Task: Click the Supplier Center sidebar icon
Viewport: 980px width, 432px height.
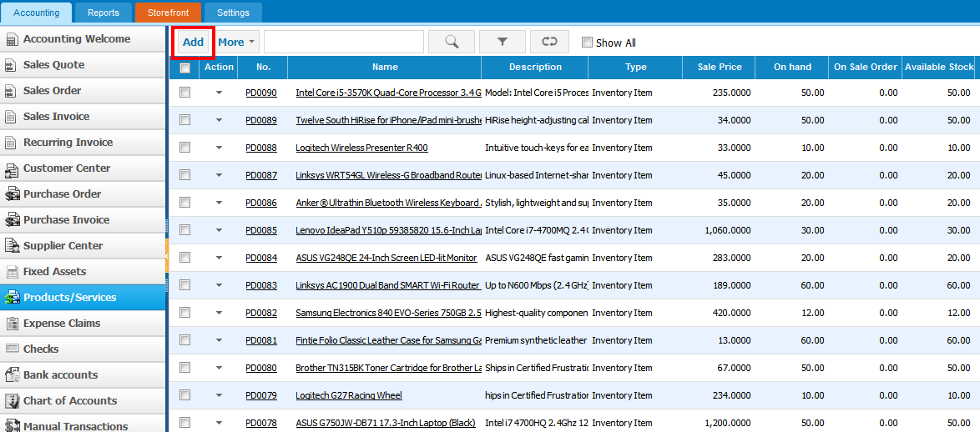Action: click(x=12, y=246)
